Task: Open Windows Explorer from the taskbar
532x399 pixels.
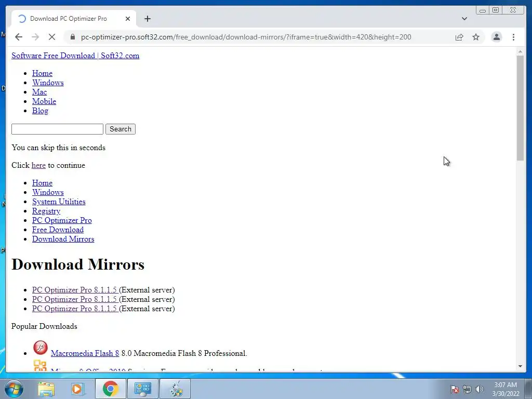Action: pyautogui.click(x=46, y=389)
